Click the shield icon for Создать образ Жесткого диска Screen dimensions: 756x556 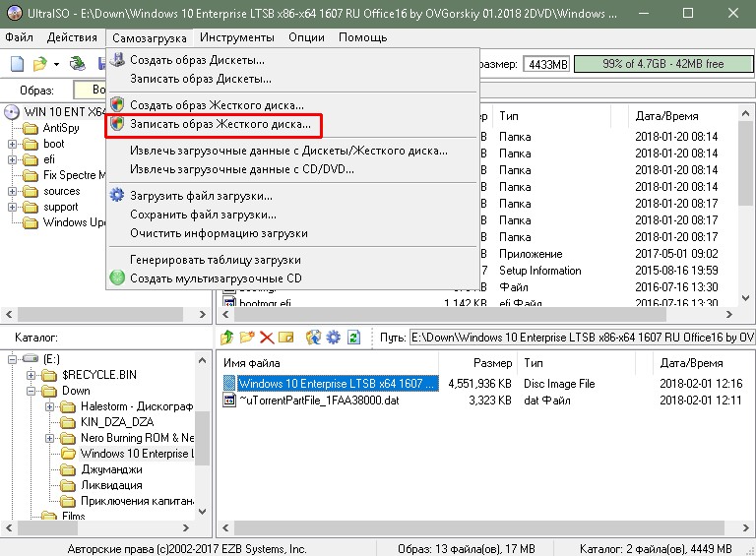[x=117, y=104]
